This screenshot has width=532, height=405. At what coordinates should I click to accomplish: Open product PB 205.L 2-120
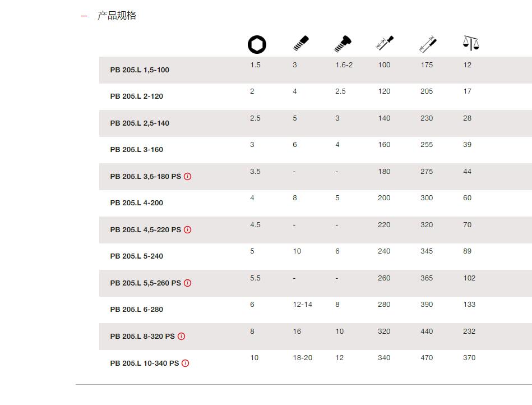coord(136,96)
